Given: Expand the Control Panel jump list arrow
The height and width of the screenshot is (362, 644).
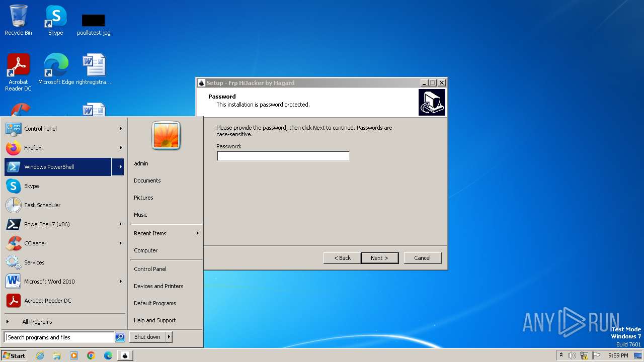Looking at the screenshot, I should 120,129.
